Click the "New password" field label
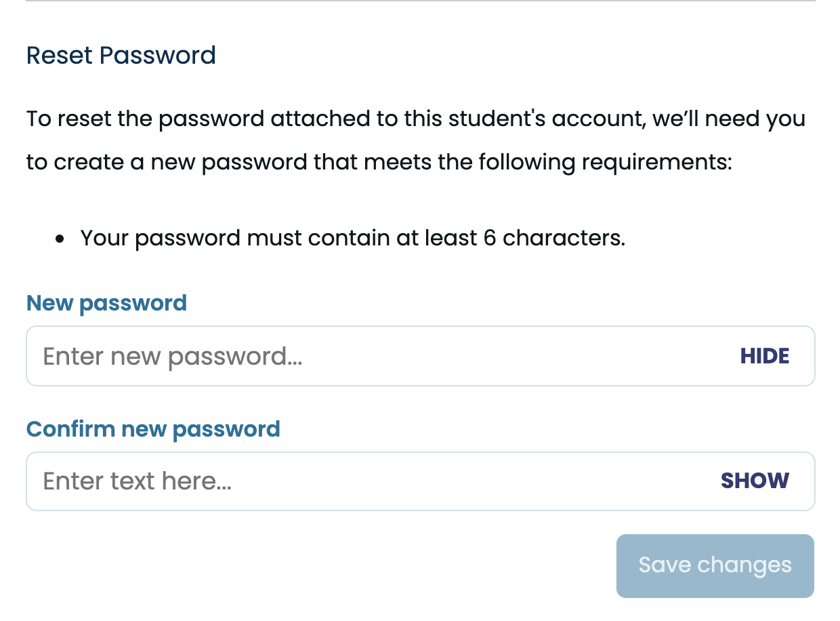This screenshot has width=840, height=621. 106,302
